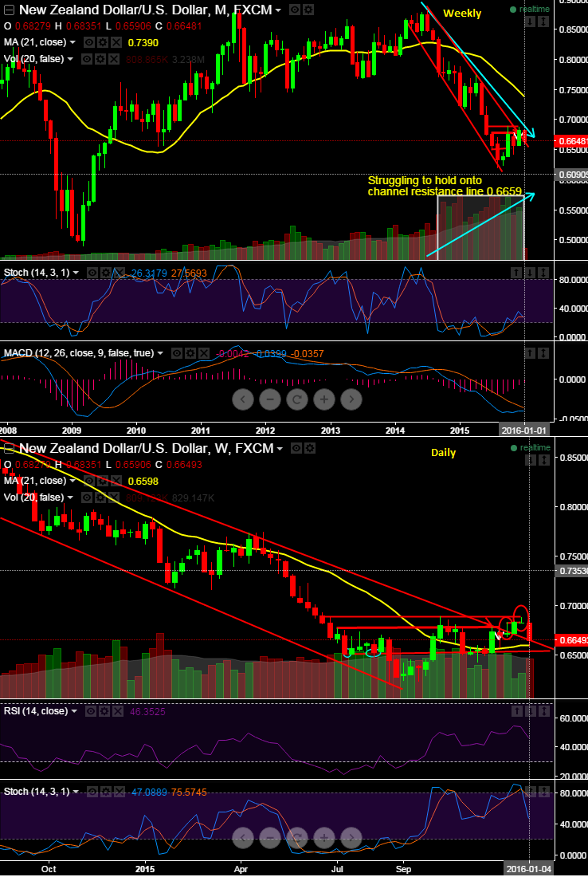Expand MA (21, close) dropdown in monthly chart
This screenshot has height=877, width=588.
tap(72, 42)
